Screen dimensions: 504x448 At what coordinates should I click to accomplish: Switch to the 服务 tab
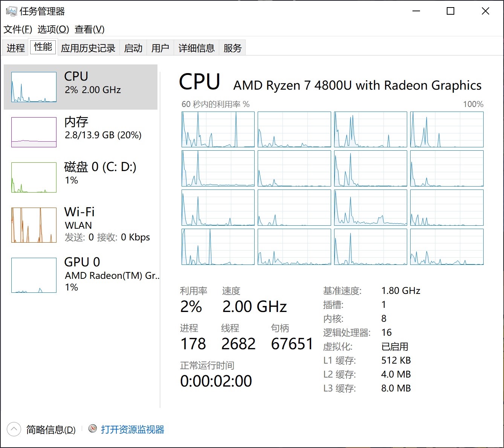click(x=232, y=48)
